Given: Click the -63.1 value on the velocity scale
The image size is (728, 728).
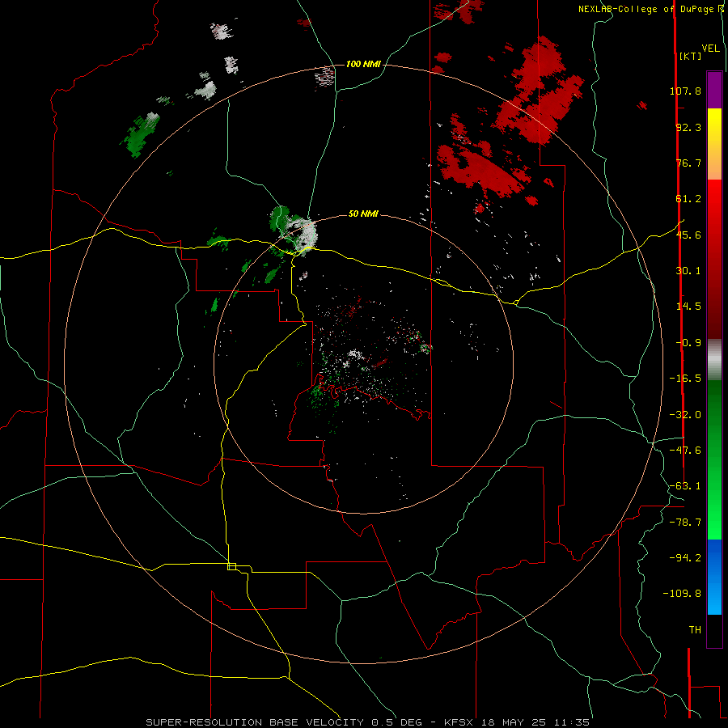Looking at the screenshot, I should (x=685, y=486).
